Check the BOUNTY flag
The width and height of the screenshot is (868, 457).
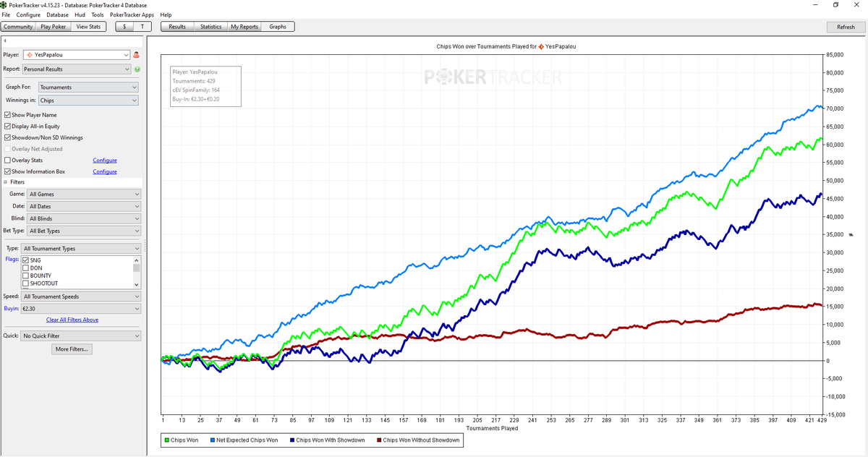point(26,276)
